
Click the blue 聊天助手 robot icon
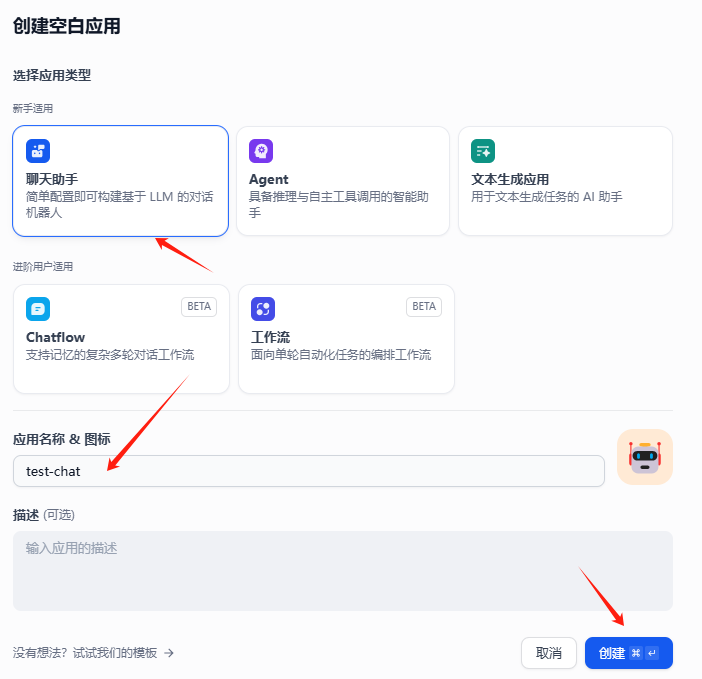(x=38, y=151)
